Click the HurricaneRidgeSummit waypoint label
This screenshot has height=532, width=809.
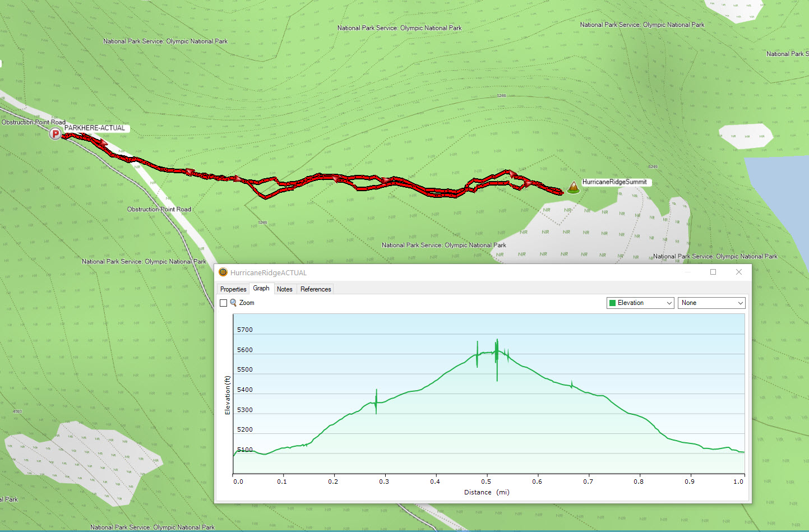[614, 182]
